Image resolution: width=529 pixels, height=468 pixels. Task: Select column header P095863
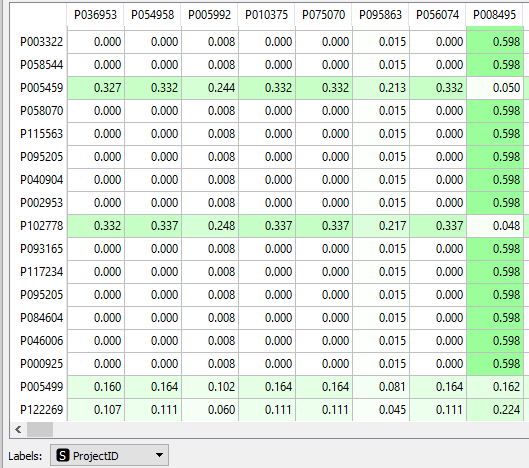click(x=381, y=15)
